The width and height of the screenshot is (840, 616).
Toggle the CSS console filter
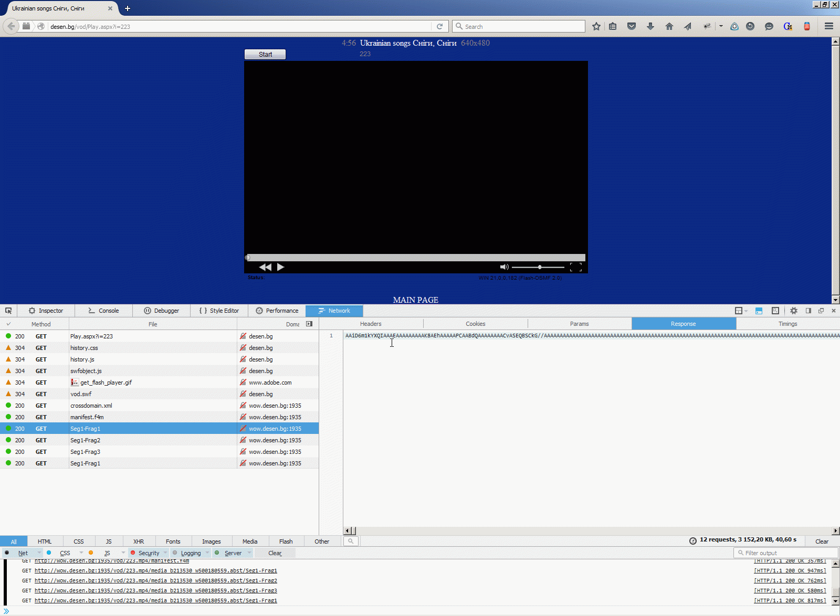coord(65,553)
